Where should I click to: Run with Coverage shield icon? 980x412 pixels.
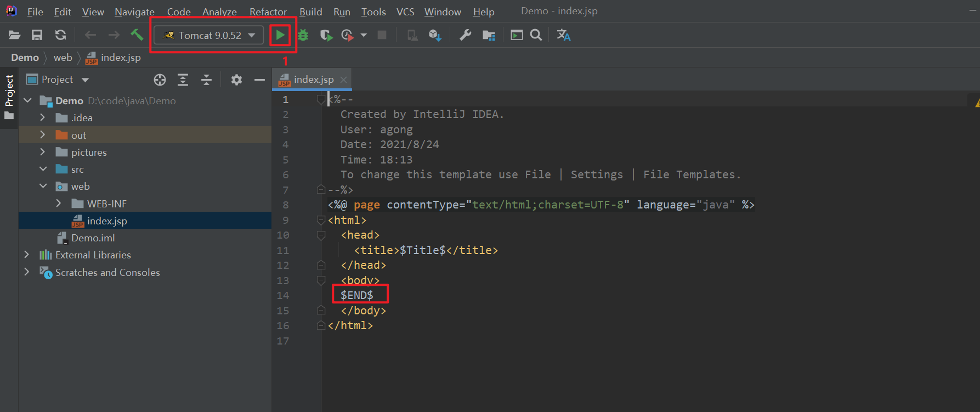(x=326, y=35)
